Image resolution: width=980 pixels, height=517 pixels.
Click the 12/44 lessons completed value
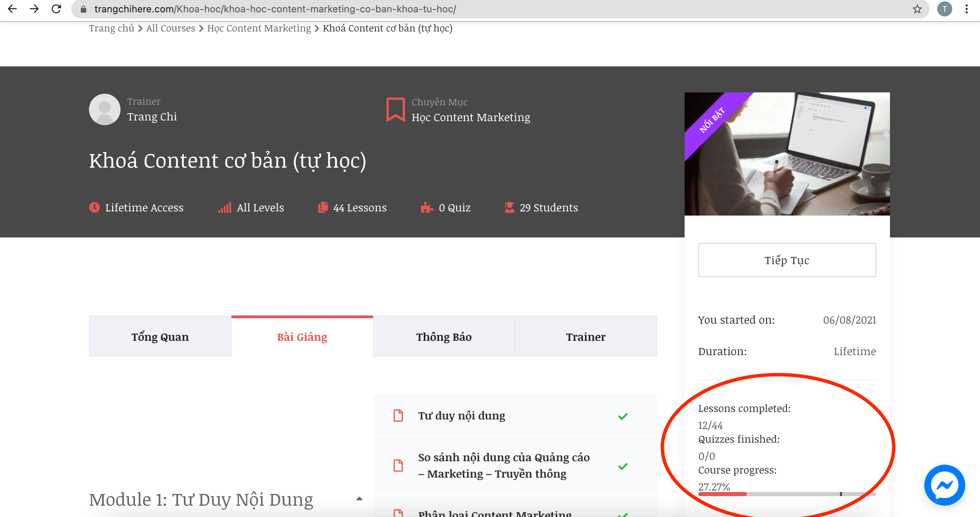710,425
